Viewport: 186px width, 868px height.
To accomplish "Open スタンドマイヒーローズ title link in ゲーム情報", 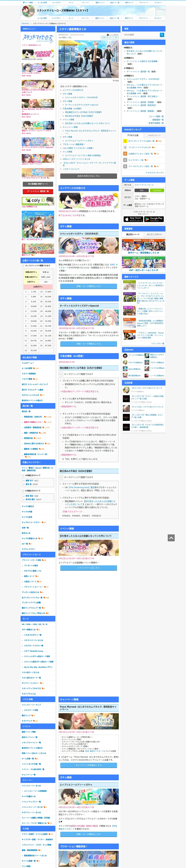I will (x=144, y=185).
